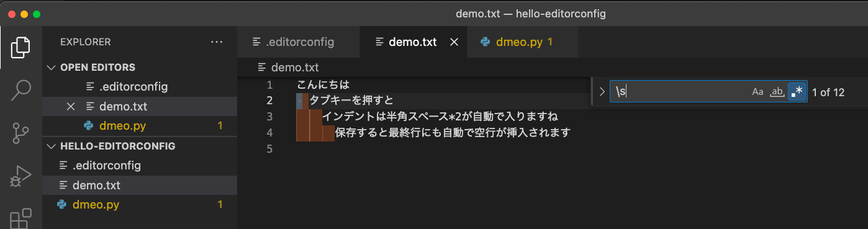Image resolution: width=868 pixels, height=229 pixels.
Task: Click the EXPLORER panel title
Action: (85, 42)
